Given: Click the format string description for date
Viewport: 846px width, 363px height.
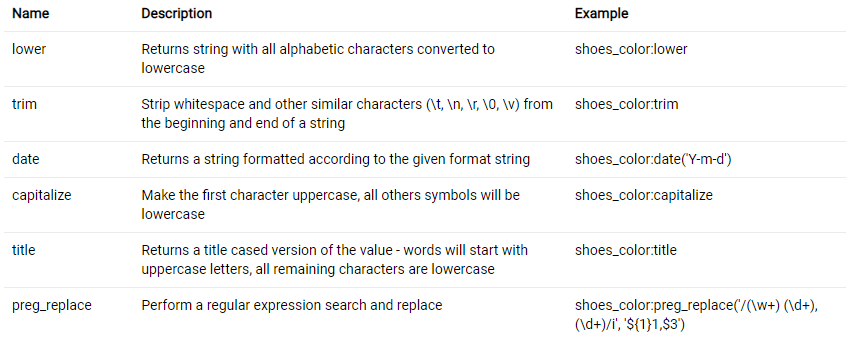Looking at the screenshot, I should pos(336,159).
